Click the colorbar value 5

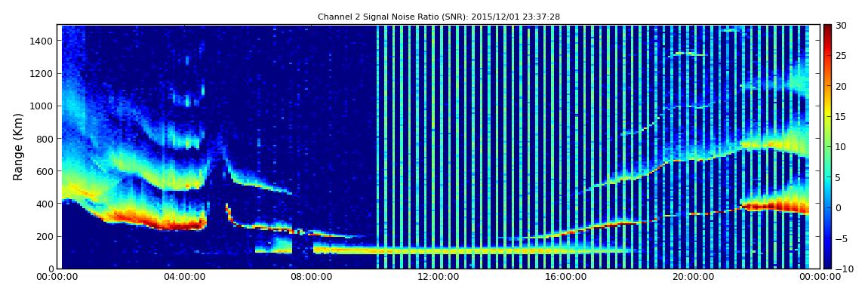[839, 177]
